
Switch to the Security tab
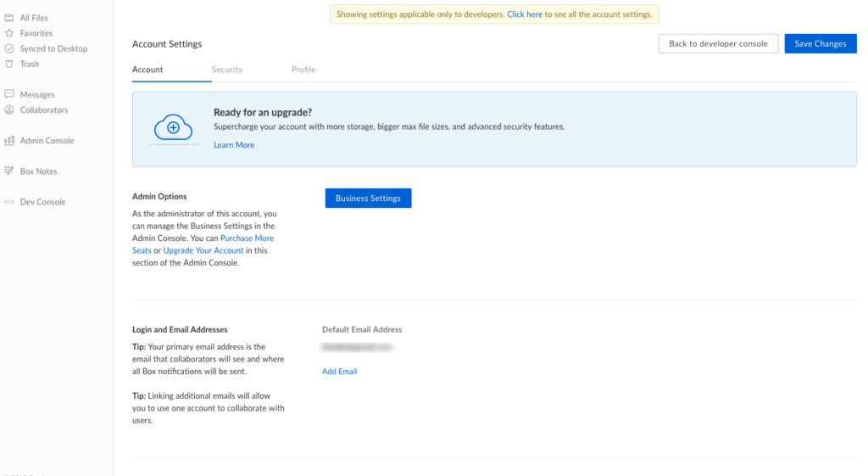227,70
